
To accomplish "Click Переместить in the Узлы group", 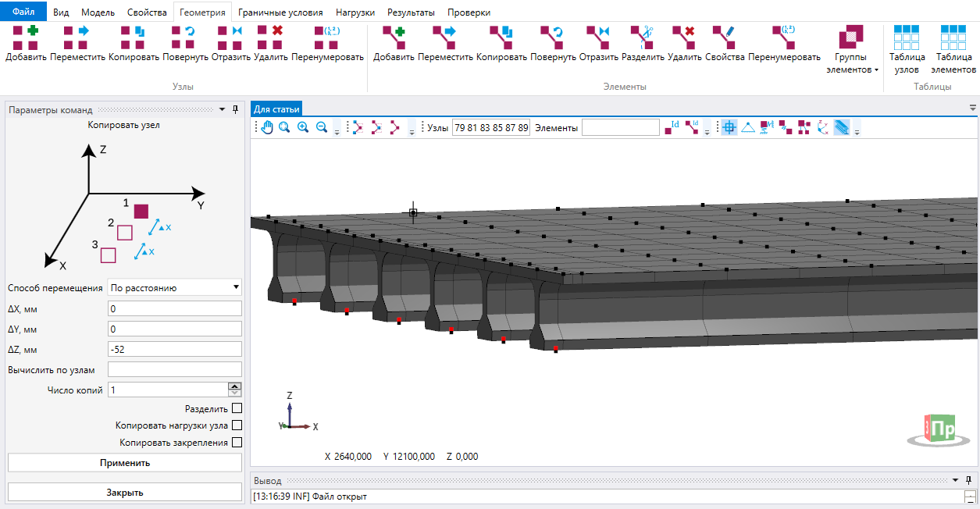I will 77,44.
